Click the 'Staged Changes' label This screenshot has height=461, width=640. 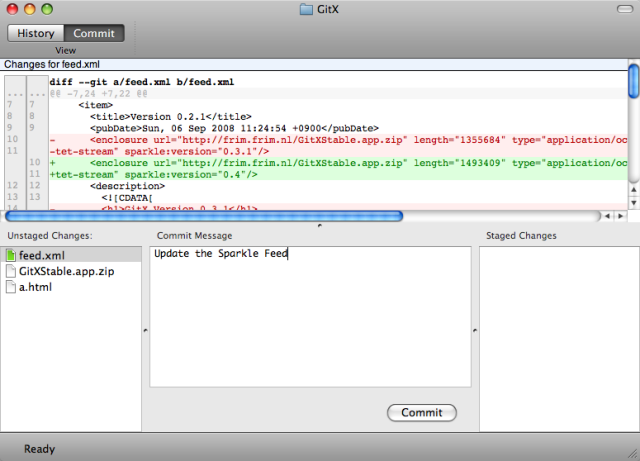[x=521, y=236]
